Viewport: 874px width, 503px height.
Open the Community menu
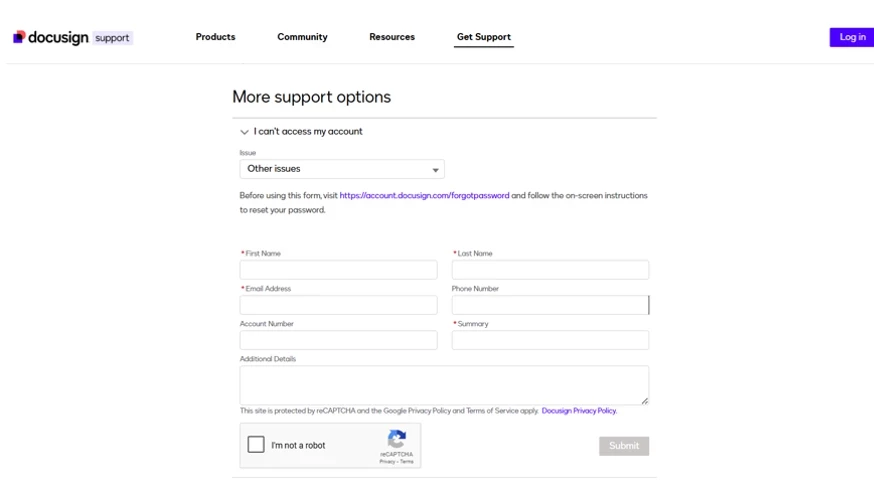click(302, 37)
